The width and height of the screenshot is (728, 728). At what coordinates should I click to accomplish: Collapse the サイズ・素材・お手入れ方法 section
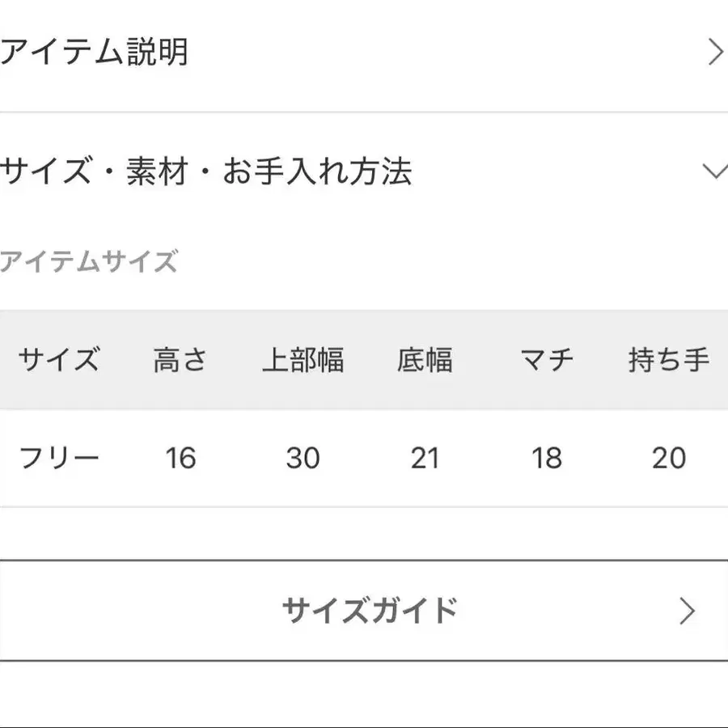click(x=205, y=171)
